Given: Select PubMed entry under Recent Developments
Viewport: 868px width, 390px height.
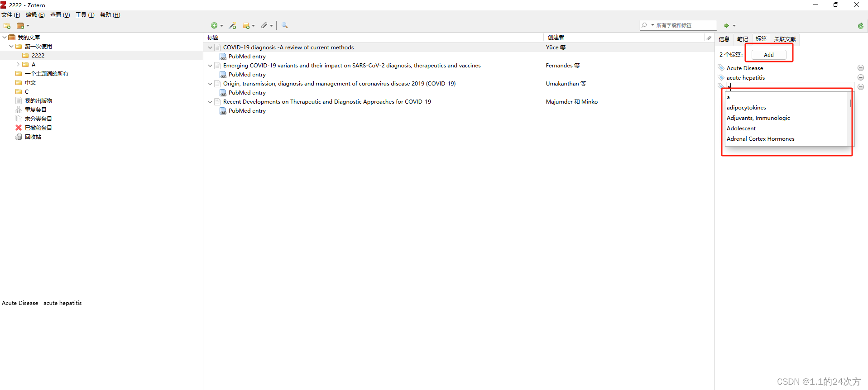Looking at the screenshot, I should coord(247,111).
